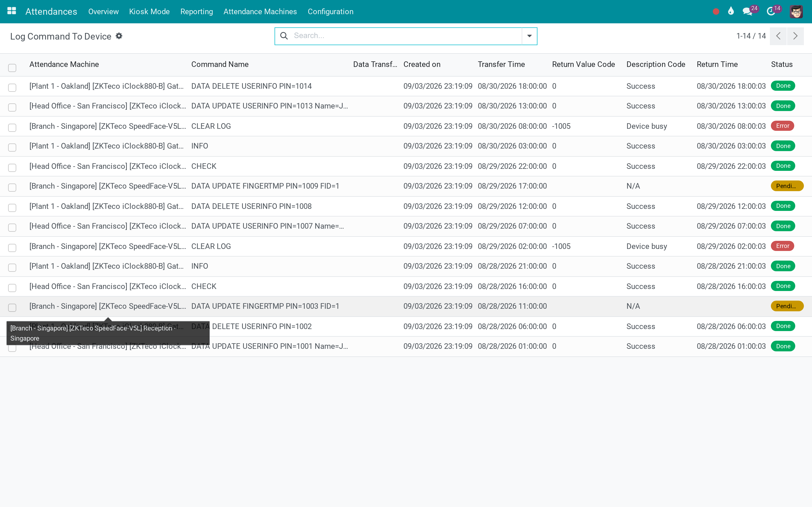Switch to Kiosk Mode
Image resolution: width=812 pixels, height=507 pixels.
click(149, 11)
